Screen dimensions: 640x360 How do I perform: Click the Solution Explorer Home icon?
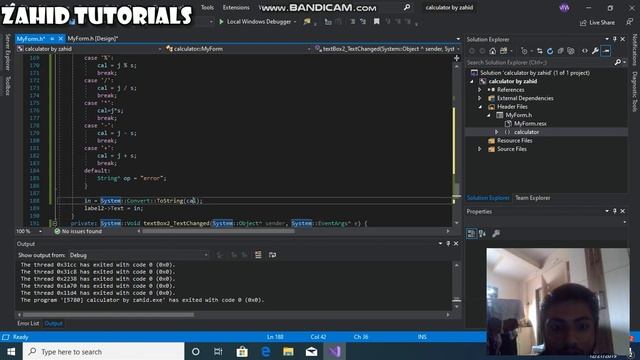(493, 51)
